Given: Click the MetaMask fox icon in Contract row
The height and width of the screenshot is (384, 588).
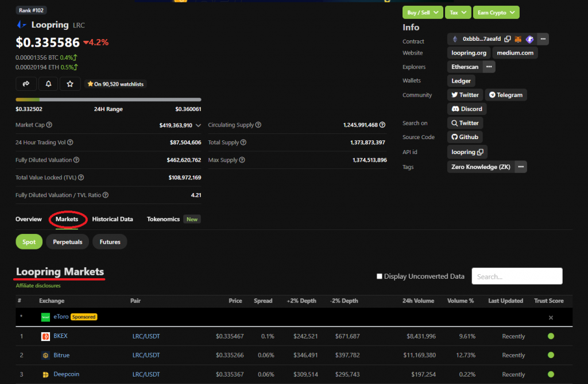Looking at the screenshot, I should tap(519, 39).
